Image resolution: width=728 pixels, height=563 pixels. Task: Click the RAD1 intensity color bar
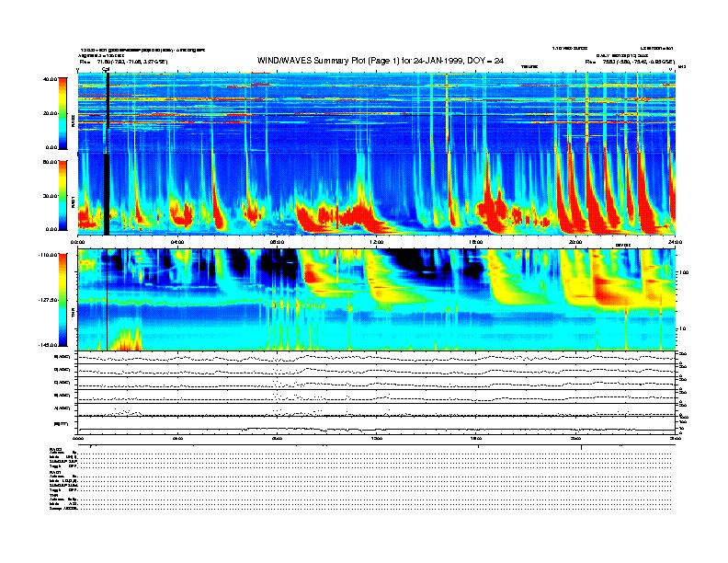pyautogui.click(x=63, y=195)
